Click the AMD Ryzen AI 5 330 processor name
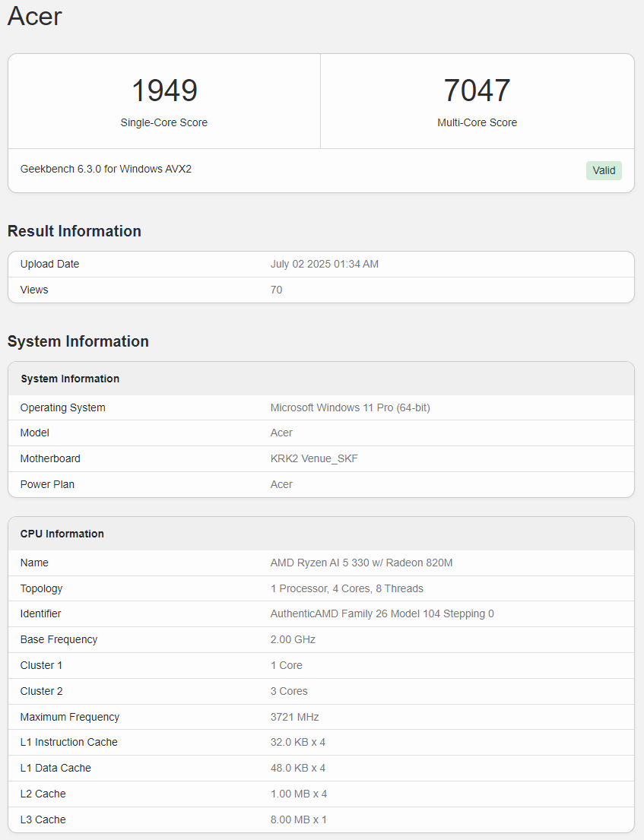644x840 pixels. (362, 563)
